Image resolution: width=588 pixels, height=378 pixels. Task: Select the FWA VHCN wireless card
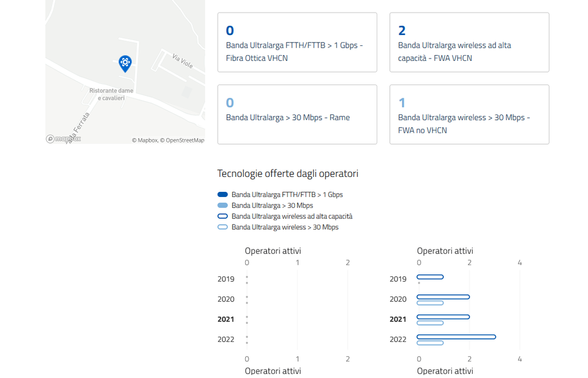pos(469,43)
